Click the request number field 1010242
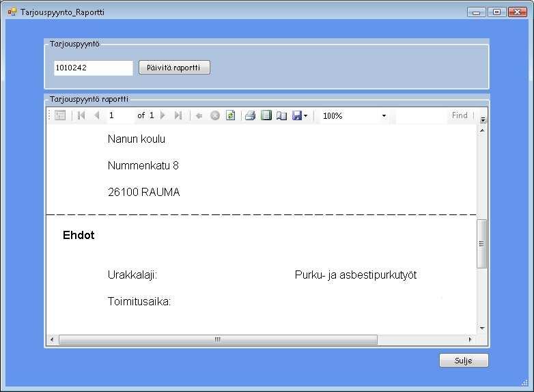This screenshot has width=534, height=392. click(x=94, y=68)
